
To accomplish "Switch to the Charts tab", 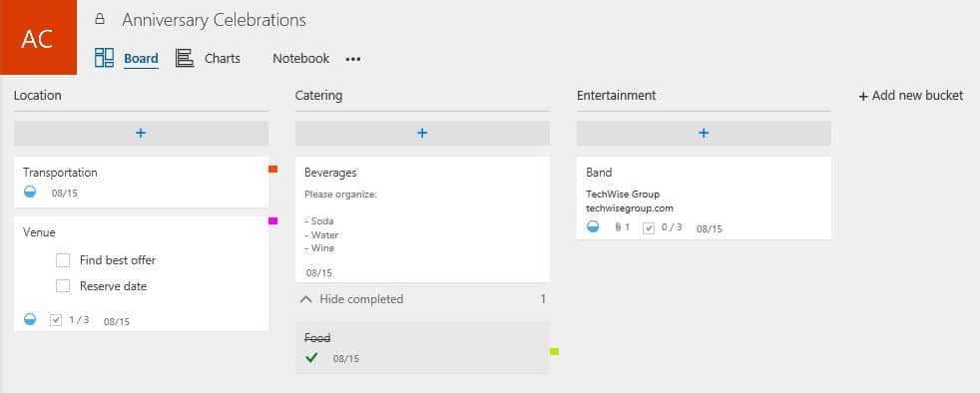I will [223, 58].
